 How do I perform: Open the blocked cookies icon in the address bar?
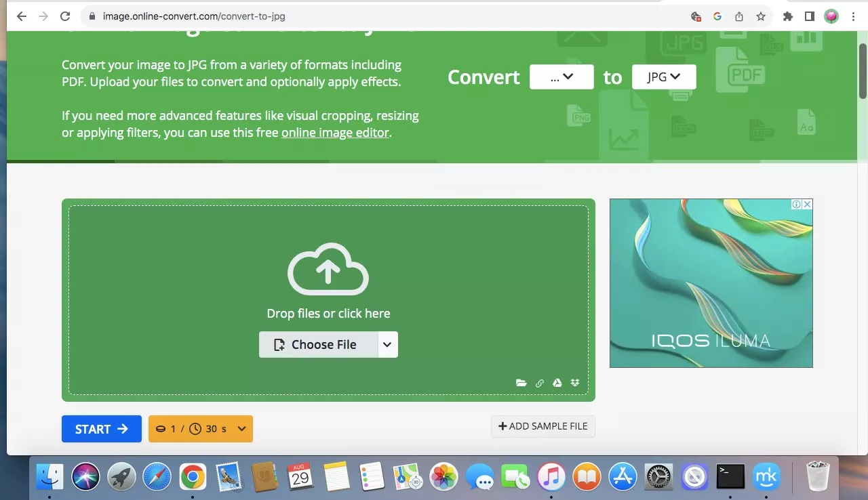pyautogui.click(x=696, y=16)
